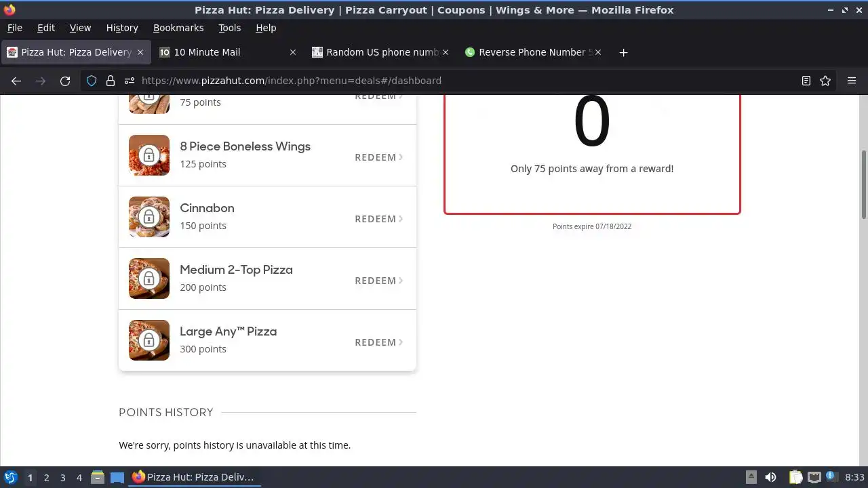Open the clipboard tray icon

coord(795,477)
